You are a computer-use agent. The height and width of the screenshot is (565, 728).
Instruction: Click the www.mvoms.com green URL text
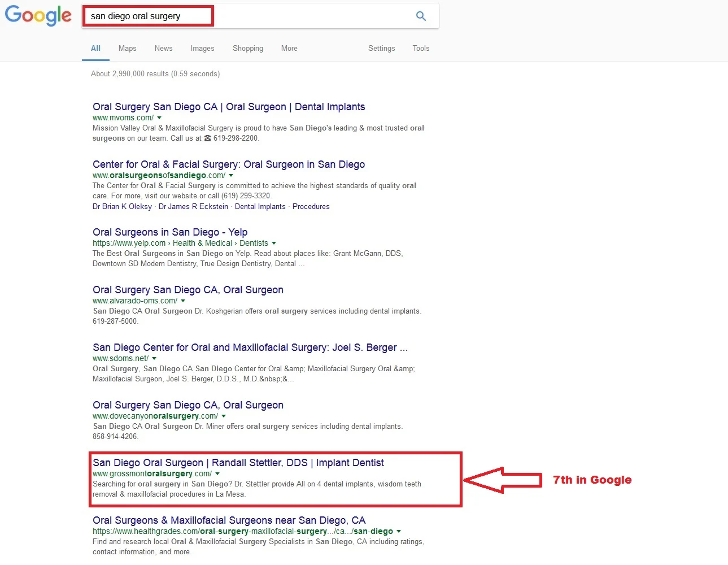(x=123, y=118)
